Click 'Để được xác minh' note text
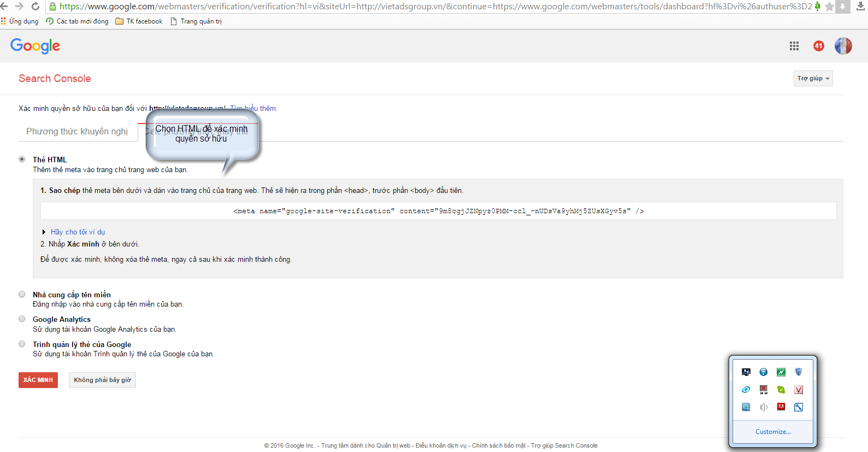Screen dimensions: 868x452 pos(166,259)
